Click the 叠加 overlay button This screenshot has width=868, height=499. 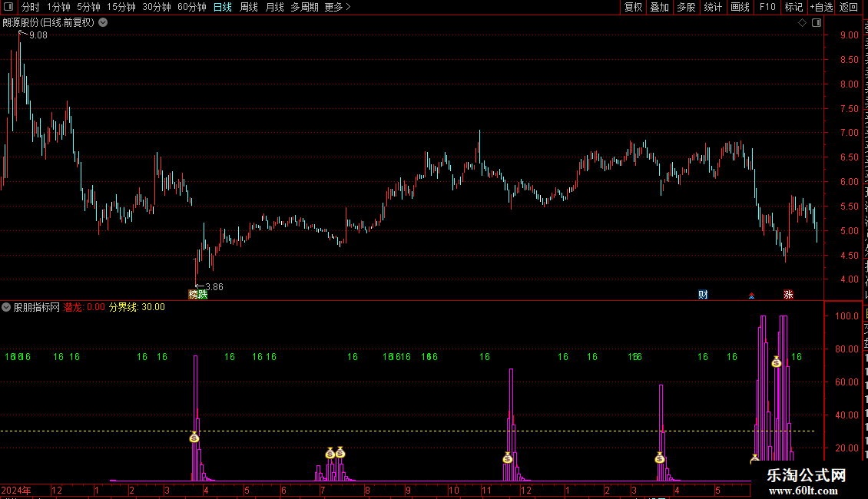coord(659,7)
